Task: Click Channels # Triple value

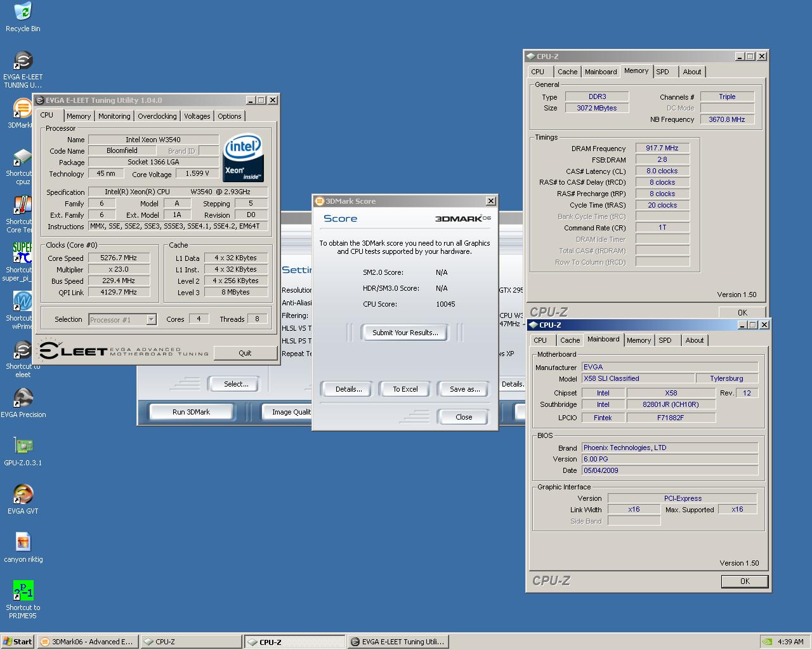Action: pos(727,96)
